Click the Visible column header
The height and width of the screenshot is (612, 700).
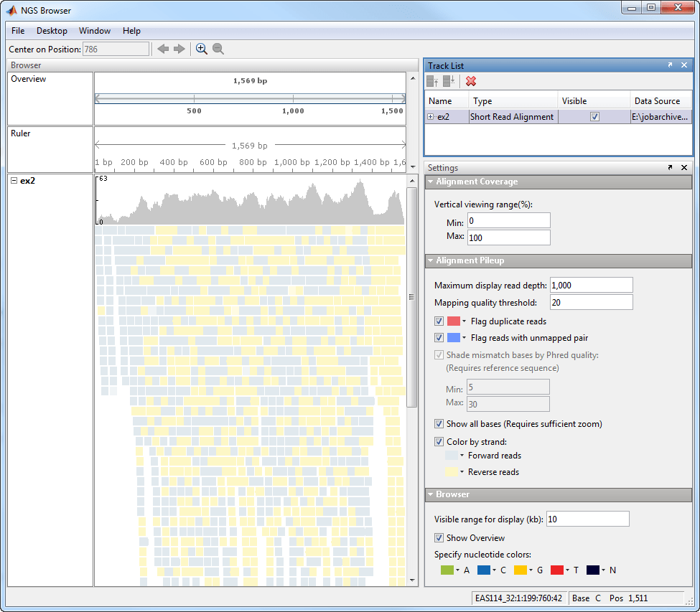pyautogui.click(x=594, y=101)
